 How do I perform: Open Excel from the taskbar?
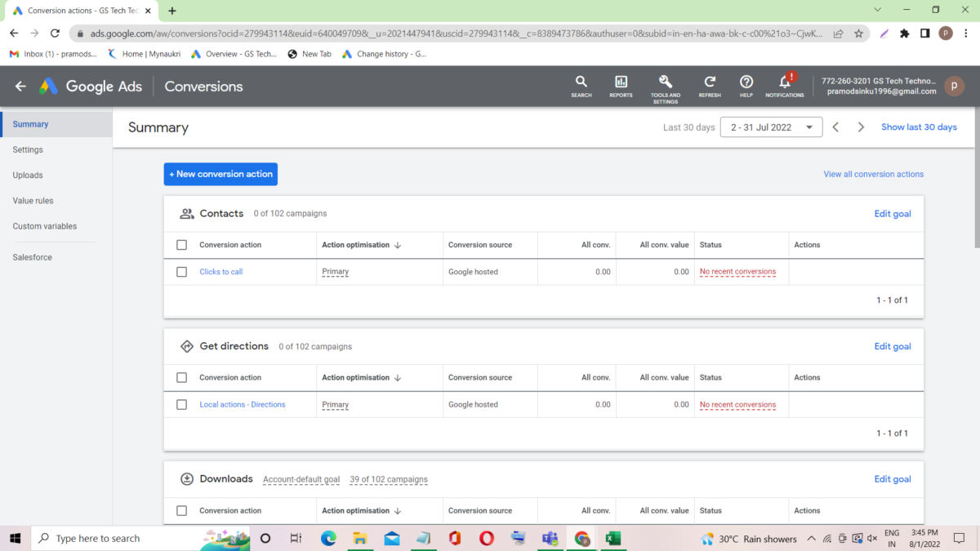pyautogui.click(x=613, y=538)
